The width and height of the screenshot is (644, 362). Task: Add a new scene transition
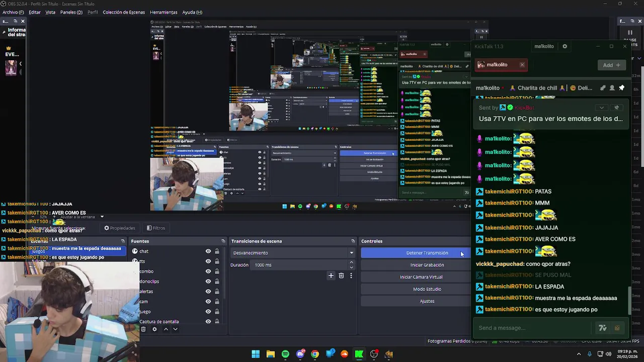click(x=331, y=276)
